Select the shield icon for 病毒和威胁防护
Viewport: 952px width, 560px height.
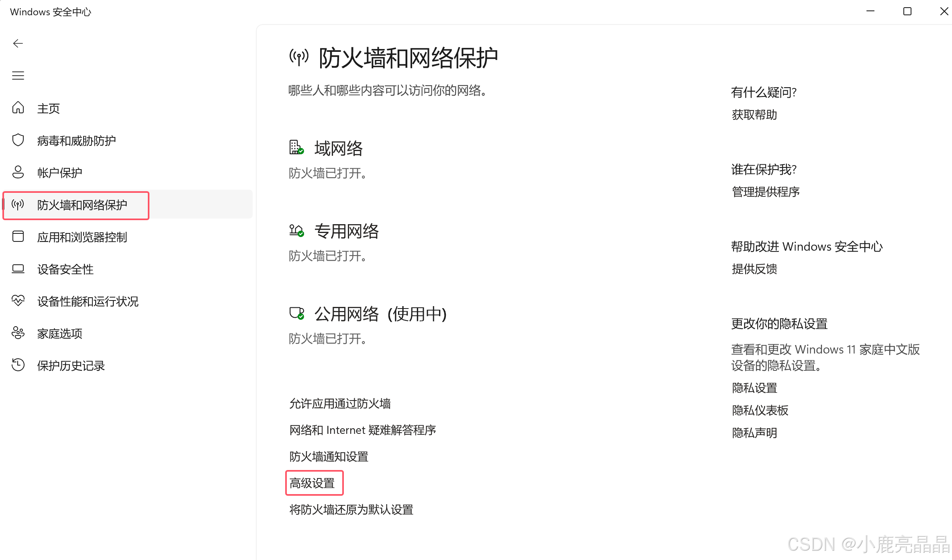[18, 140]
